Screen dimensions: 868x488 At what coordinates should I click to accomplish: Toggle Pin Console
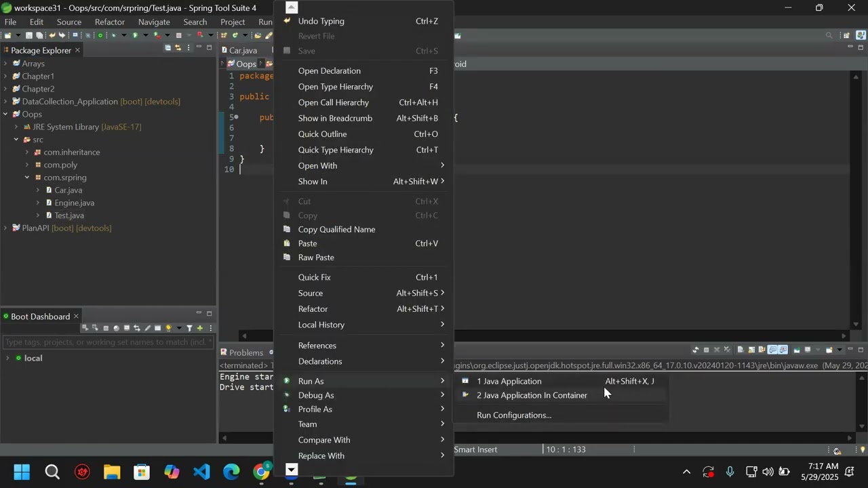coord(797,350)
